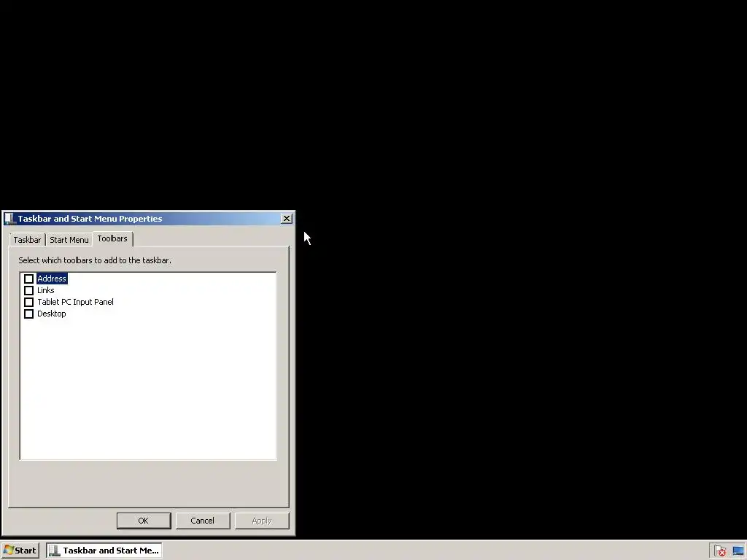Enable the Links toolbar checkbox
This screenshot has height=560, width=747.
pyautogui.click(x=28, y=290)
